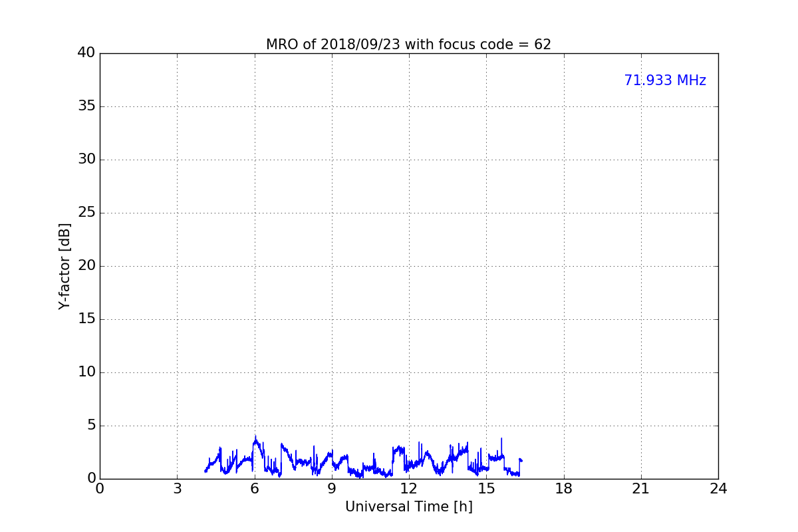Select the 20 tick on the Y-factor axis
The image size is (798, 532).
pos(86,266)
